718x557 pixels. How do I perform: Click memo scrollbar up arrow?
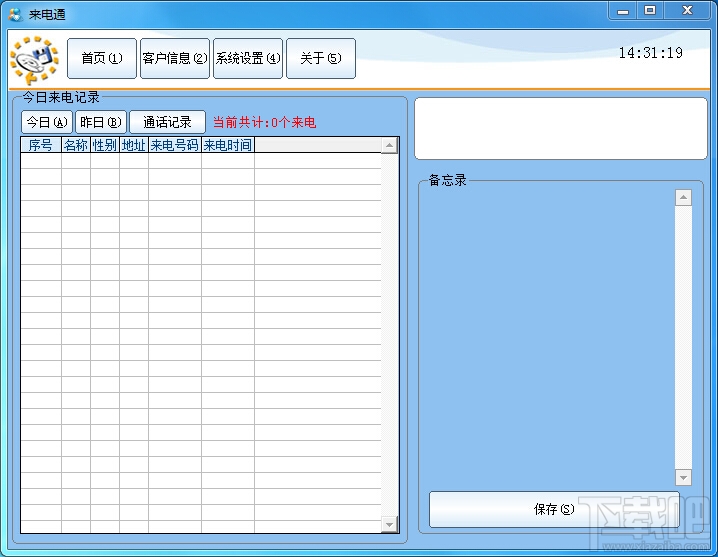coord(683,197)
